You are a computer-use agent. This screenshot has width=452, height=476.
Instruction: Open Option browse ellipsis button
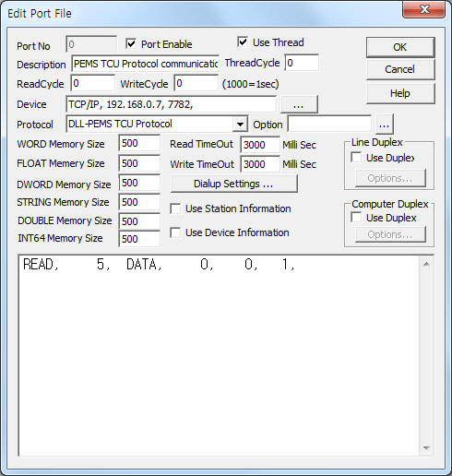coord(384,125)
